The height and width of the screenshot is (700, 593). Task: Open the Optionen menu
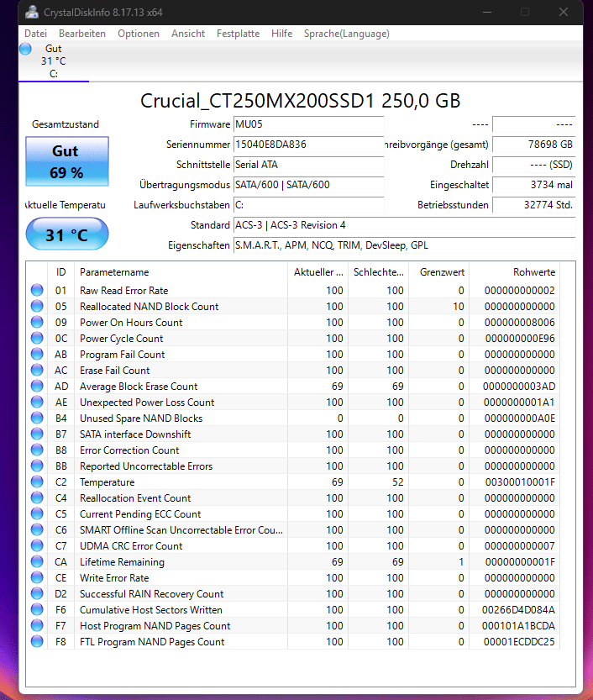139,34
